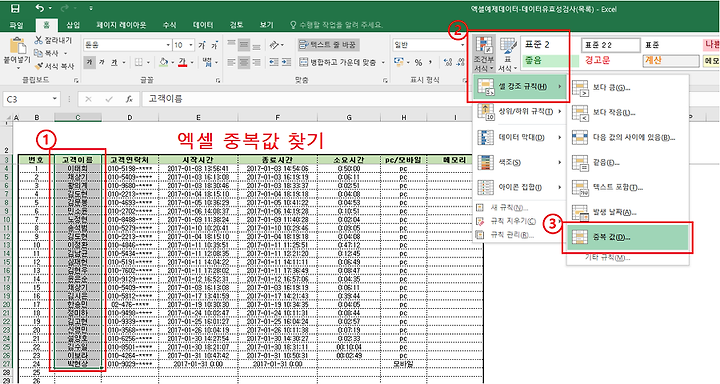
Task: Apply the green Good (좋음) cell style
Action: click(550, 60)
